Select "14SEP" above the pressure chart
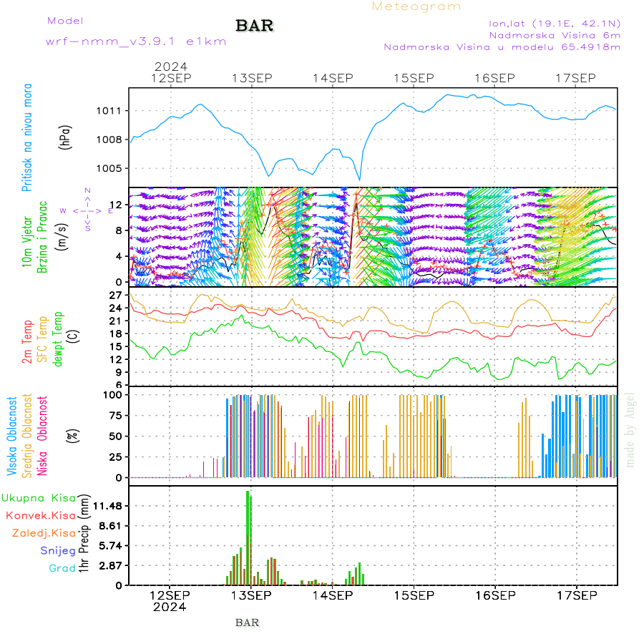 (x=333, y=78)
